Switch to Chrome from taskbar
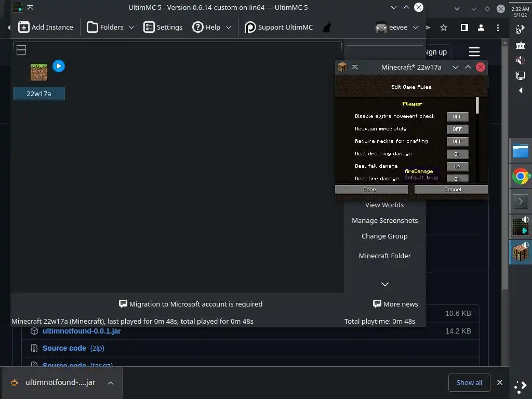 (521, 177)
